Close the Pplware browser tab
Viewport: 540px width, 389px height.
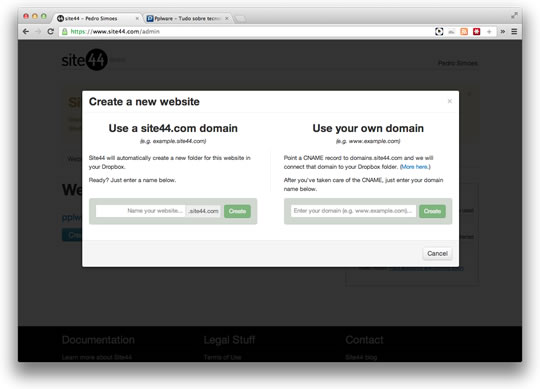coord(227,18)
